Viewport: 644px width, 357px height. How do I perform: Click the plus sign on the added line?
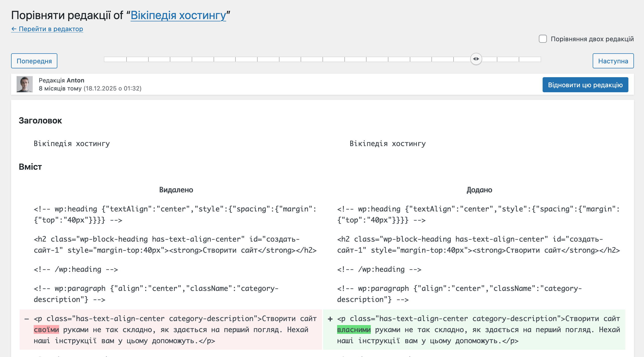pyautogui.click(x=330, y=319)
